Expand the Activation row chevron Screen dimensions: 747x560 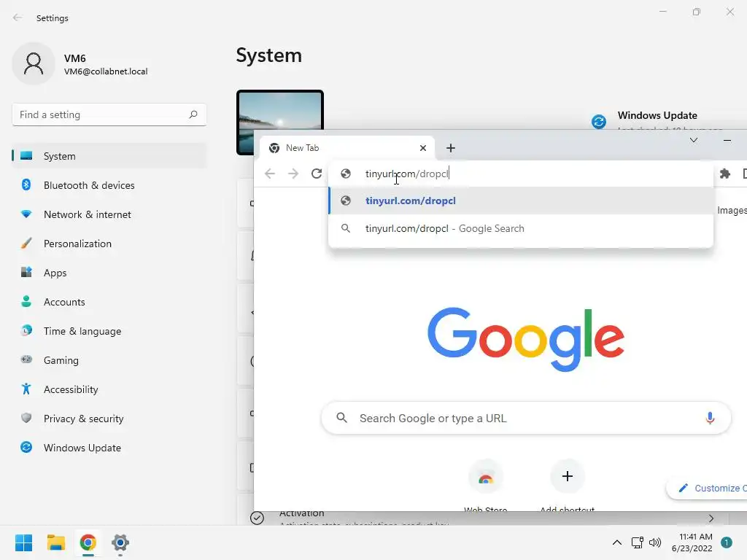(711, 518)
